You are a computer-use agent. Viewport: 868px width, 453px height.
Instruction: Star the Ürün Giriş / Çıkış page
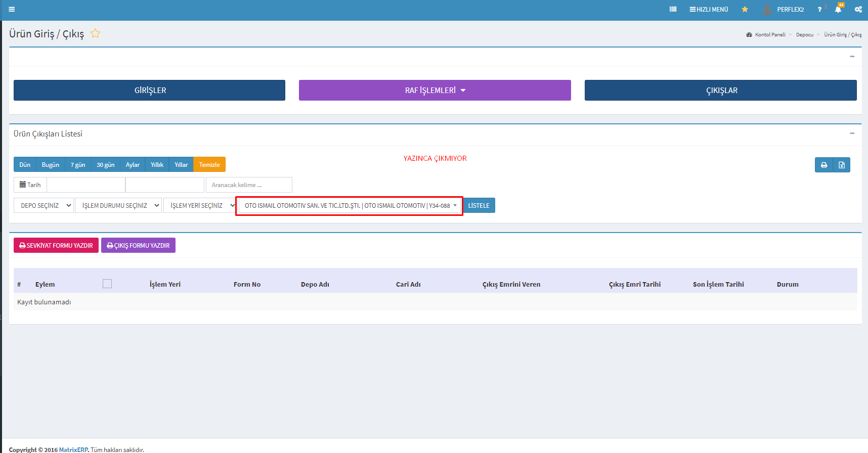pyautogui.click(x=95, y=33)
